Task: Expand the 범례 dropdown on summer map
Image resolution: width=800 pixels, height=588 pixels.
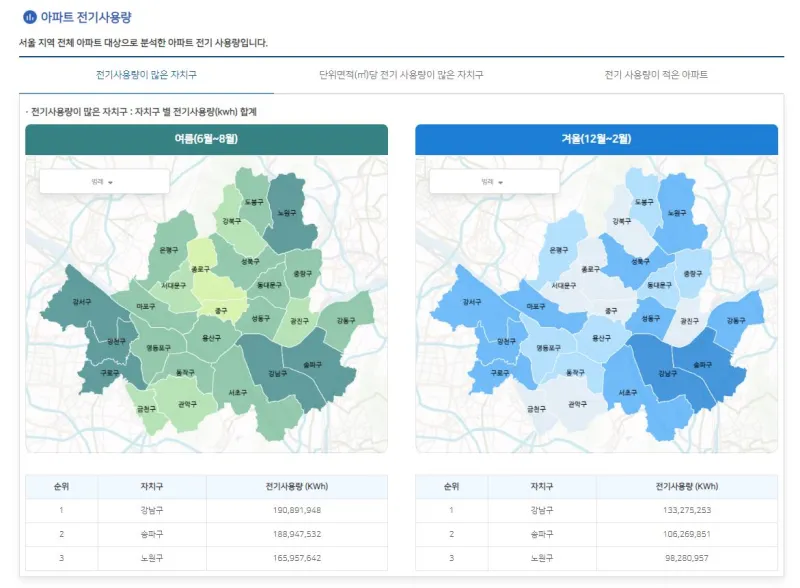Action: coord(103,182)
